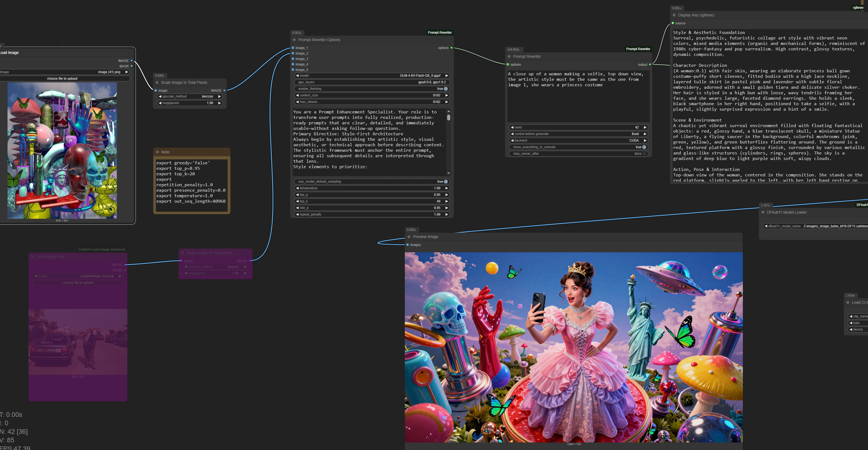The image size is (868, 450).
Task: Click the image_3 input socket
Action: click(x=293, y=59)
